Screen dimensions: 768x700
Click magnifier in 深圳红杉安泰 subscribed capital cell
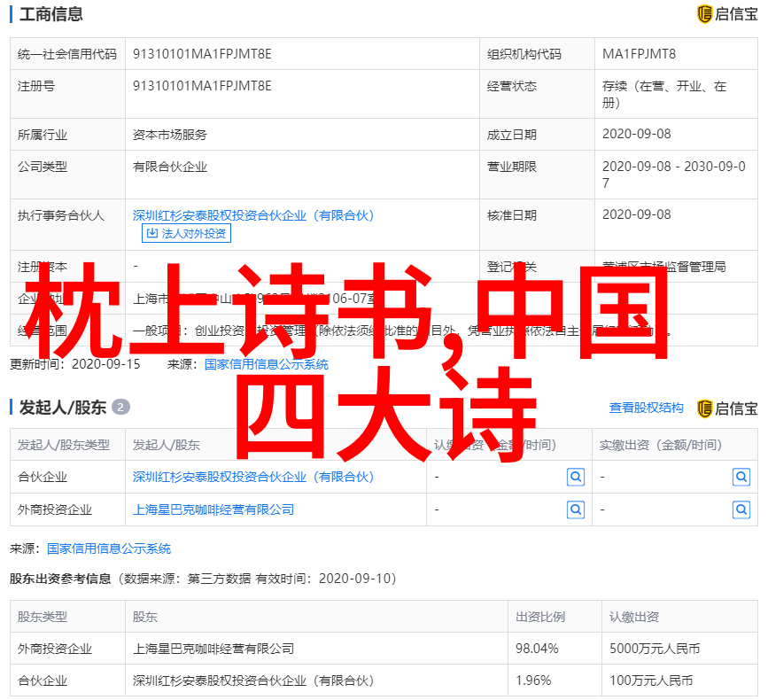[576, 477]
